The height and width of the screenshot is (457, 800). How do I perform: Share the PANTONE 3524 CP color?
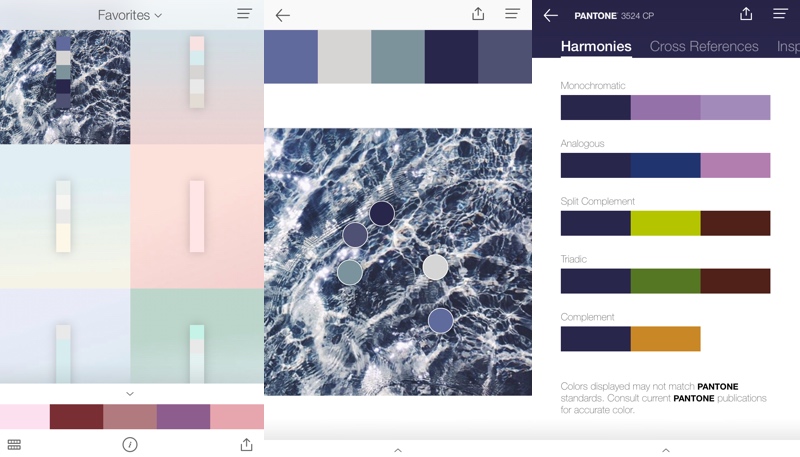pyautogui.click(x=746, y=14)
